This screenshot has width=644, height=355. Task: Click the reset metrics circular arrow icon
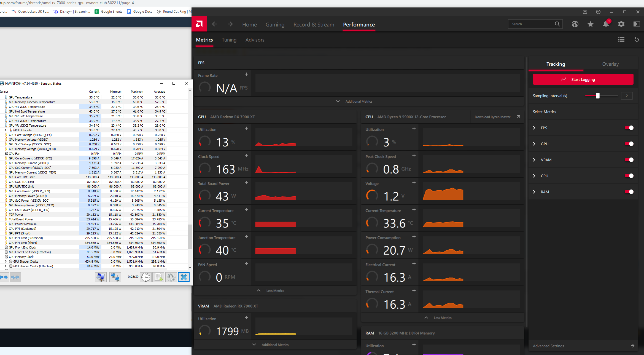[637, 39]
